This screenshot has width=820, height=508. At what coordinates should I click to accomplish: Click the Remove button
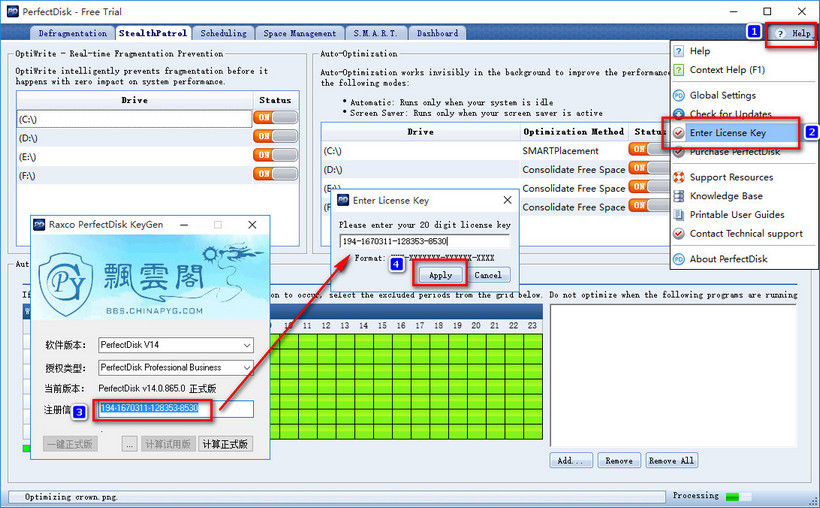(619, 461)
